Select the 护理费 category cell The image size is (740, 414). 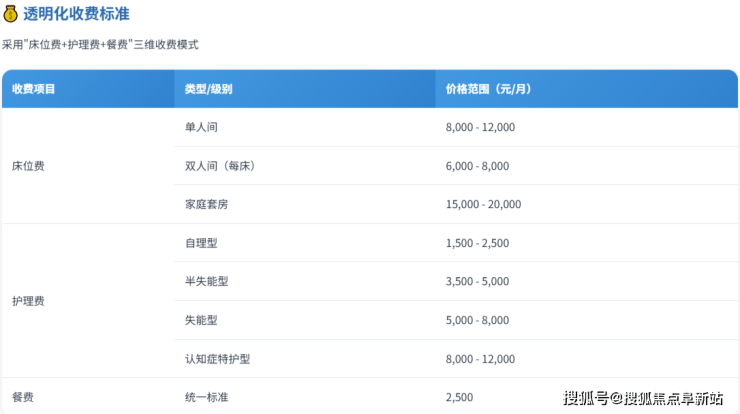28,301
